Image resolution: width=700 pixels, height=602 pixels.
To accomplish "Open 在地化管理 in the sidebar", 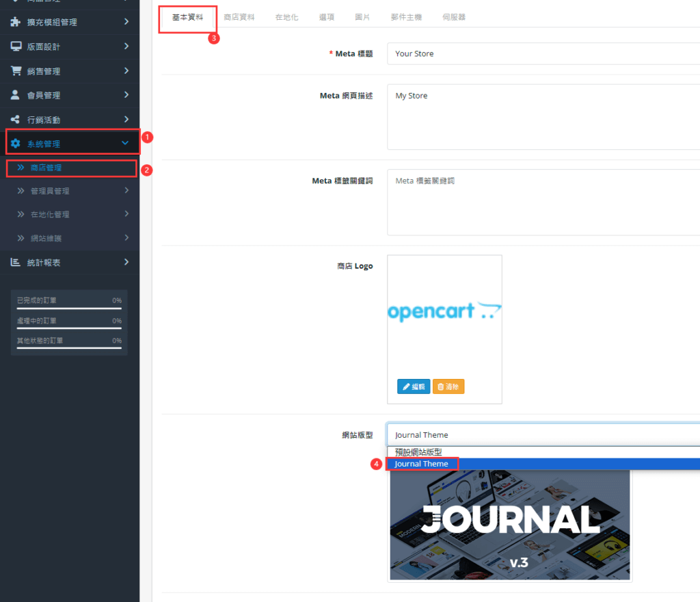I will [50, 214].
